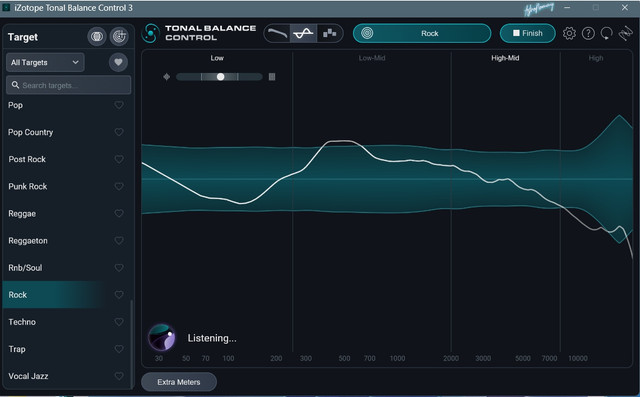640x397 pixels.
Task: Click the iZotope app icon in title bar
Action: tap(6, 8)
